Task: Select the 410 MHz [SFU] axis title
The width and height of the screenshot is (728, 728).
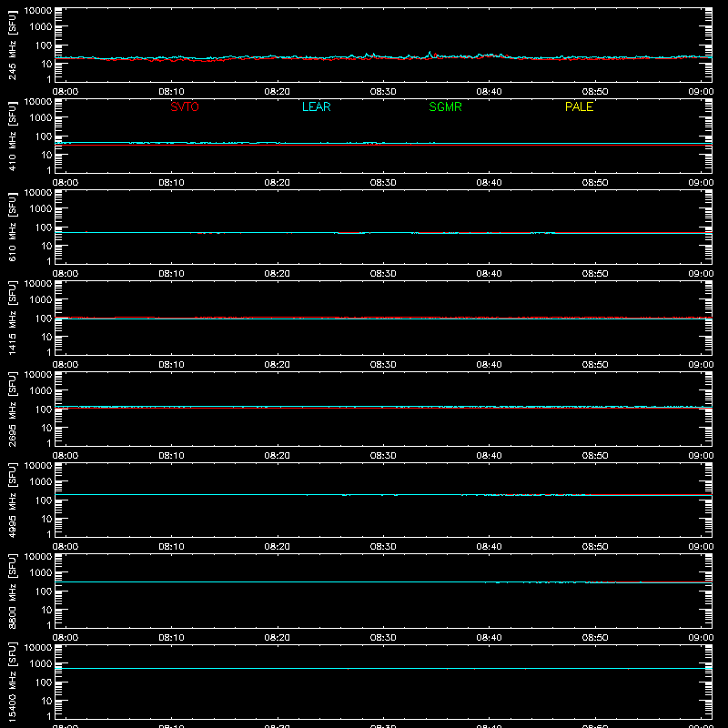Action: click(x=13, y=136)
